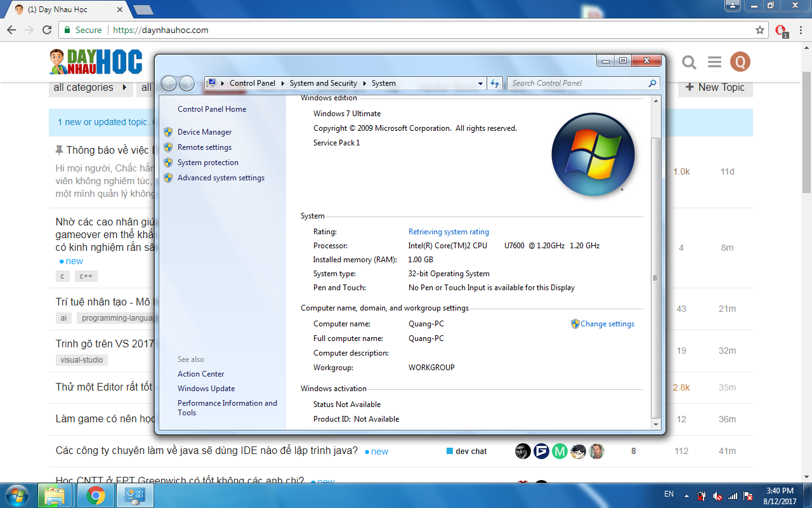Open address bar history dropdown
Screen dimensions: 812x508
(480, 83)
